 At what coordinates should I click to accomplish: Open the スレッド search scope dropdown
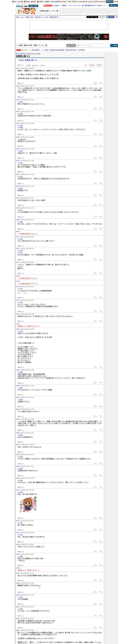[x=71, y=46]
